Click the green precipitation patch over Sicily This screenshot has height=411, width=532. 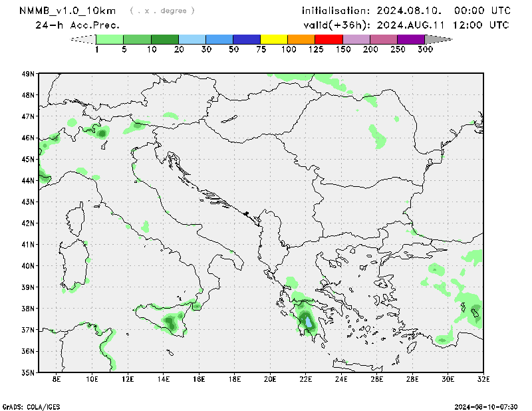click(171, 323)
